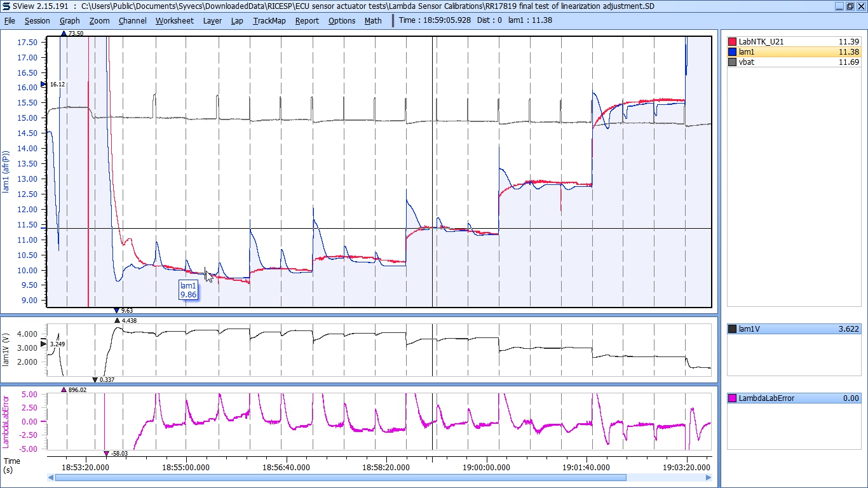The height and width of the screenshot is (488, 868).
Task: Select the LambdaLabError legend entry
Action: 794,398
